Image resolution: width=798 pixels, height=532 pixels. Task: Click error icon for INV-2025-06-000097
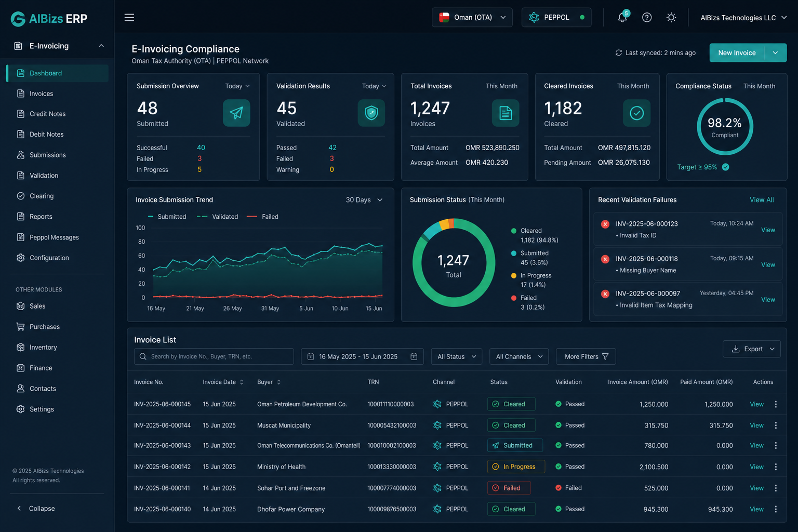coord(605,294)
